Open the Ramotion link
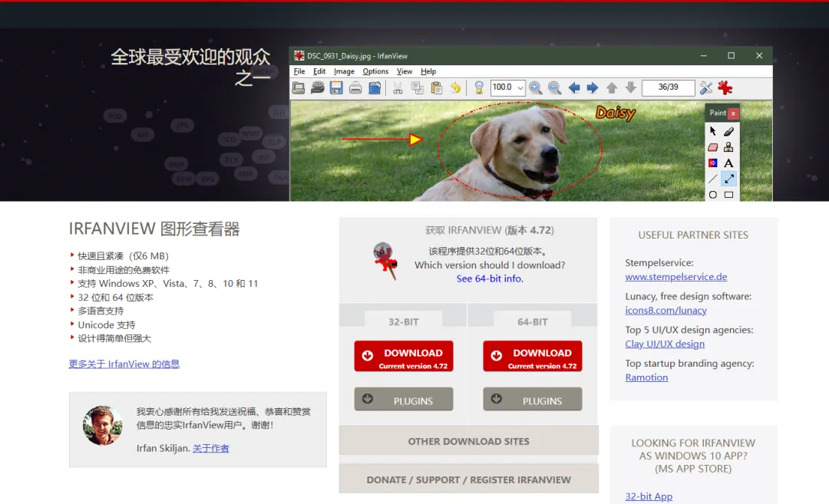This screenshot has width=829, height=504. click(646, 377)
